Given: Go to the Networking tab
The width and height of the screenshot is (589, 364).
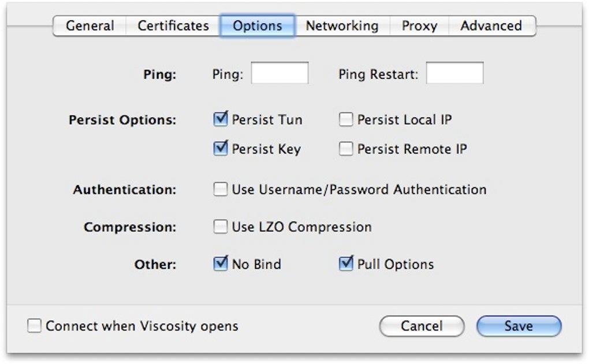Looking at the screenshot, I should pyautogui.click(x=342, y=26).
